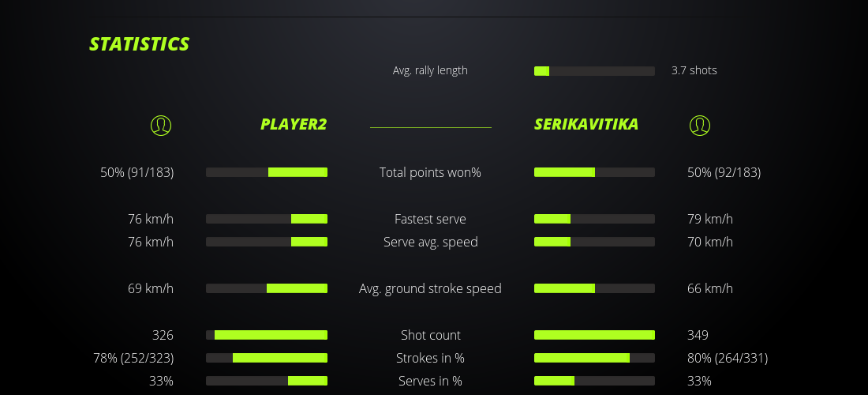
Task: Click PLAYER2's Serve avg. speed bar
Action: (x=267, y=242)
